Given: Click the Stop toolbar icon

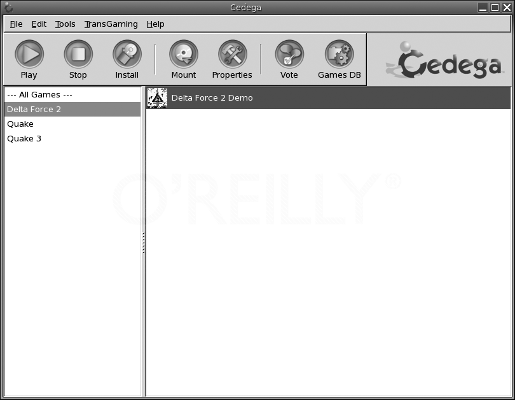Looking at the screenshot, I should 78,54.
